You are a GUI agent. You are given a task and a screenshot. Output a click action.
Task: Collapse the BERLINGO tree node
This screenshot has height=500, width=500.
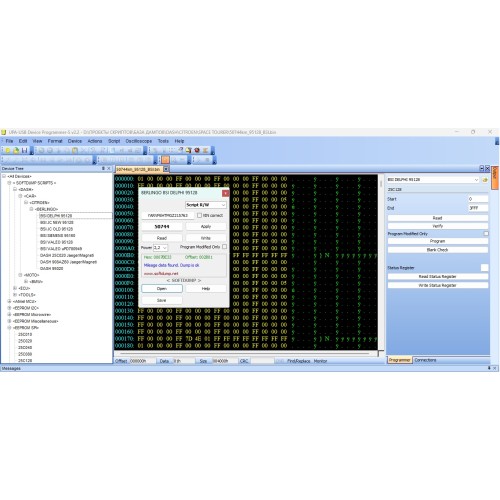(x=31, y=209)
